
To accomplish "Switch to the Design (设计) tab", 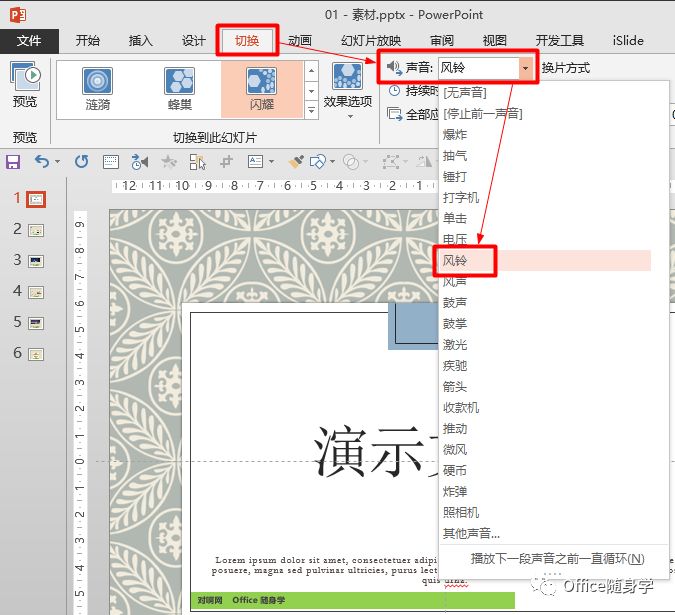I will point(194,41).
